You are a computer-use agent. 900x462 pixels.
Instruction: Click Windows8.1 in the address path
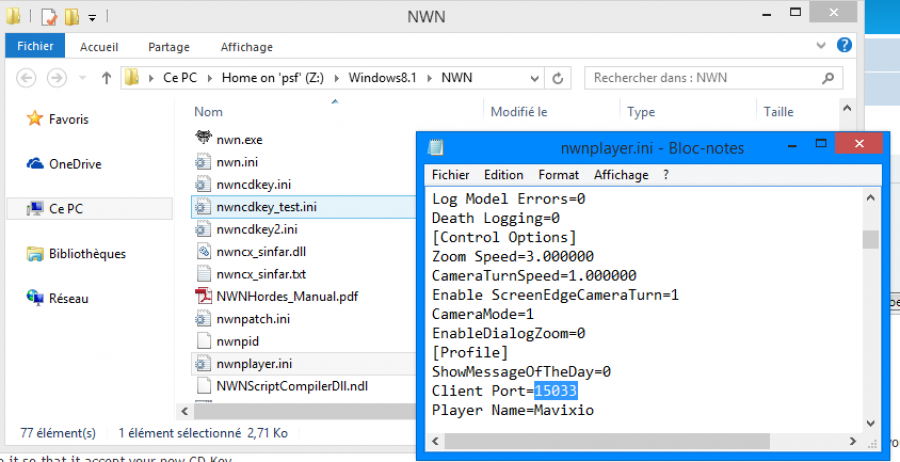[x=382, y=78]
